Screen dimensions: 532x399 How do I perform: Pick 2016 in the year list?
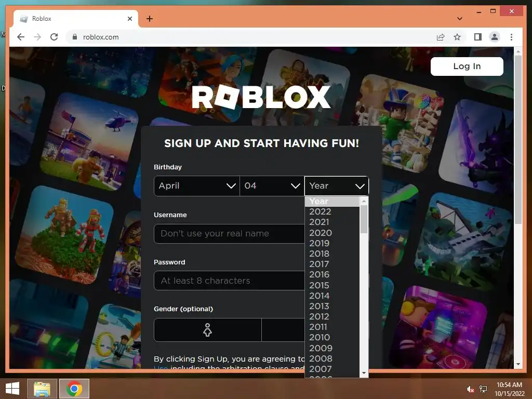pos(332,274)
